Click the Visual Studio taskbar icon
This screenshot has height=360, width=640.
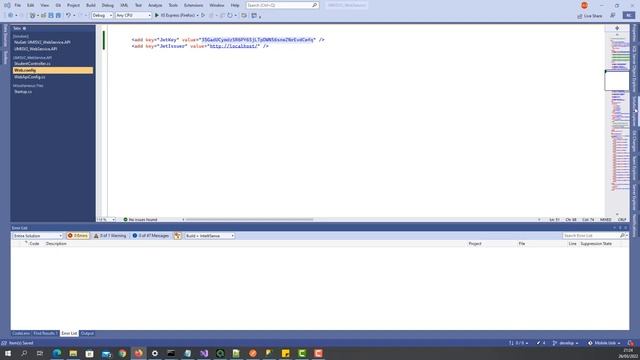tap(204, 353)
